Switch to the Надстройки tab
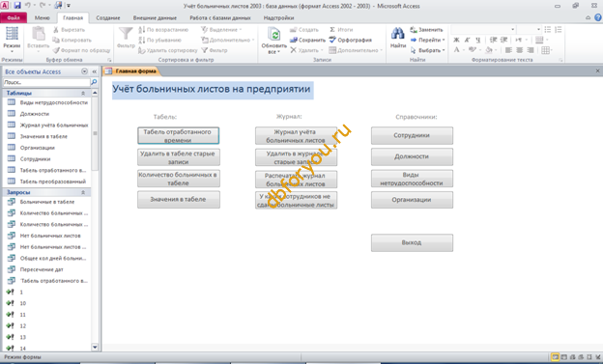The width and height of the screenshot is (603, 364). [278, 17]
